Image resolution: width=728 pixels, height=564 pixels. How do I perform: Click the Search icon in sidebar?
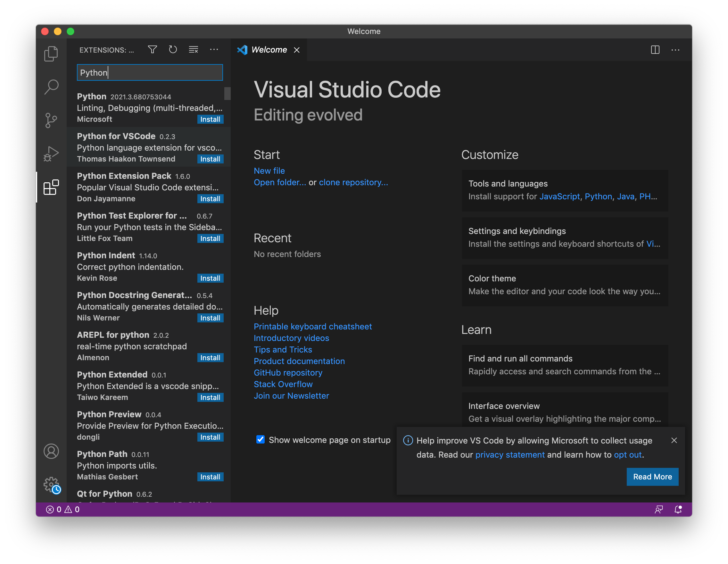pos(51,86)
